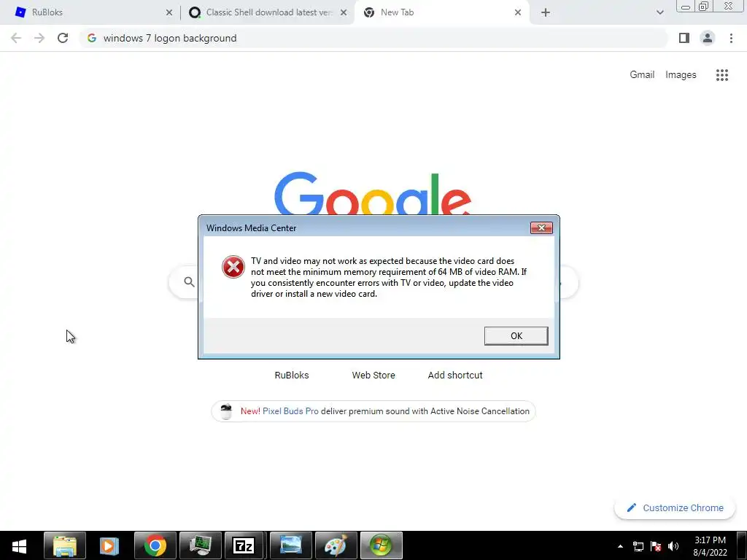This screenshot has width=747, height=560.
Task: Close the Windows Media Center error dialog
Action: 541,227
